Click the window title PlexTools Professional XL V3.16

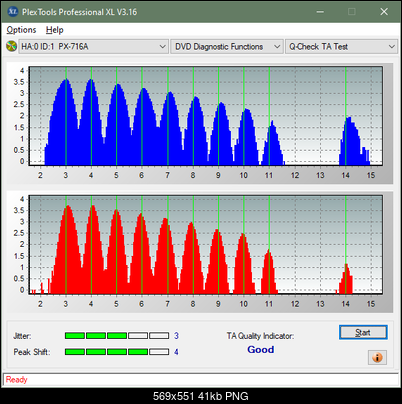[x=79, y=12]
